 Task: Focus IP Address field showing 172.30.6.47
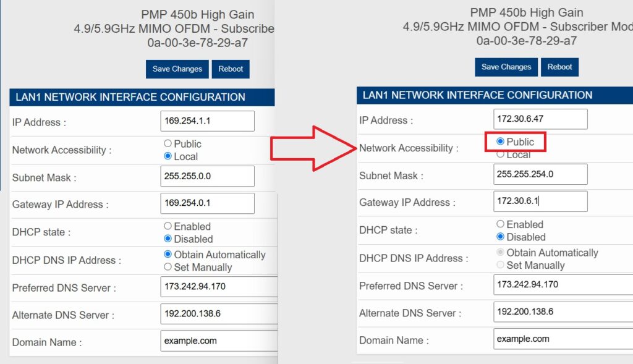541,119
